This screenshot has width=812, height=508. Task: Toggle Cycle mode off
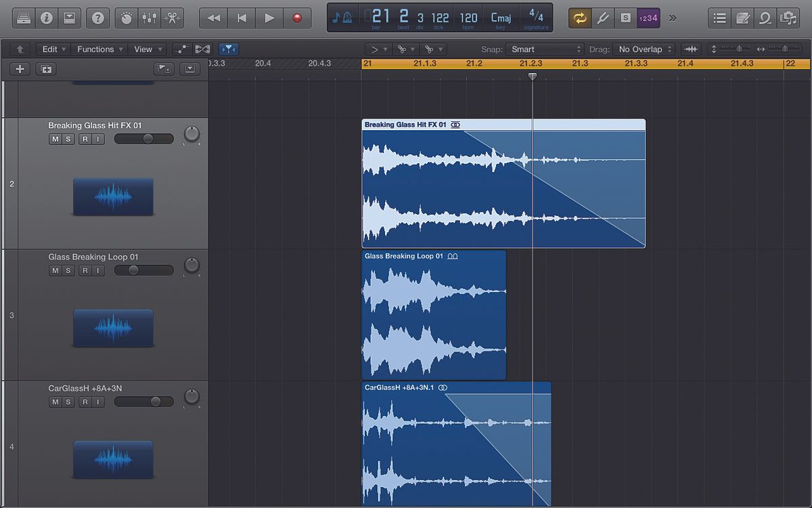pyautogui.click(x=581, y=17)
